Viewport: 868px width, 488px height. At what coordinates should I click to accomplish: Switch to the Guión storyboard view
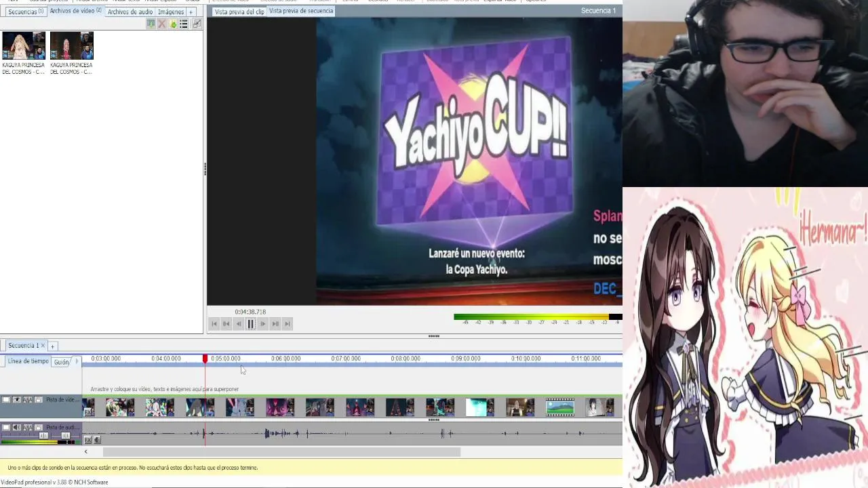coord(62,362)
